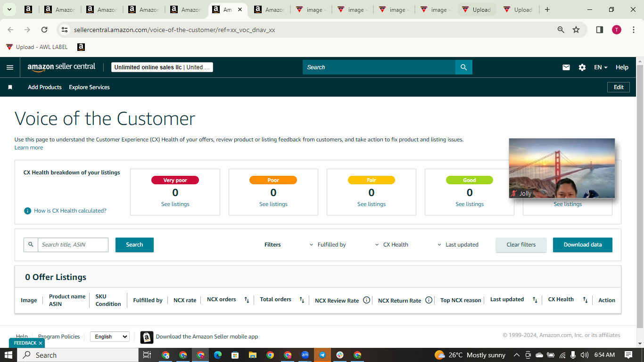Open Telegram from the taskbar
The height and width of the screenshot is (362, 644).
pos(322,355)
